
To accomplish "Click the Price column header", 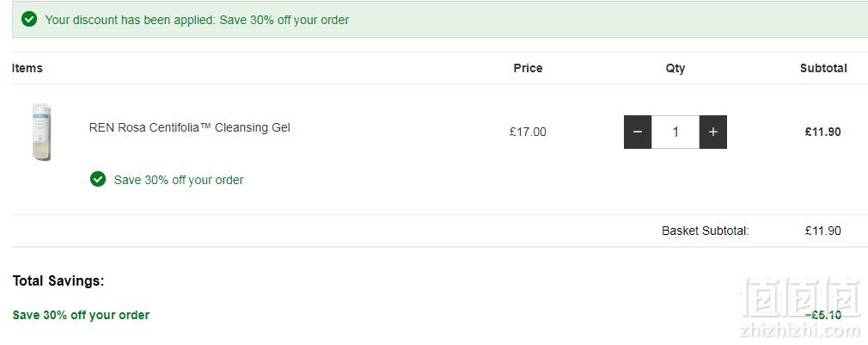I will (529, 68).
